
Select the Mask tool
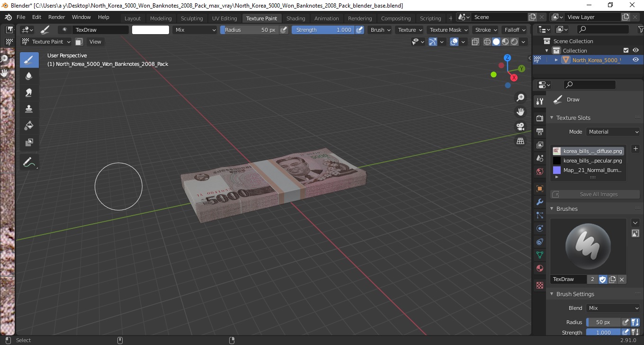(29, 142)
